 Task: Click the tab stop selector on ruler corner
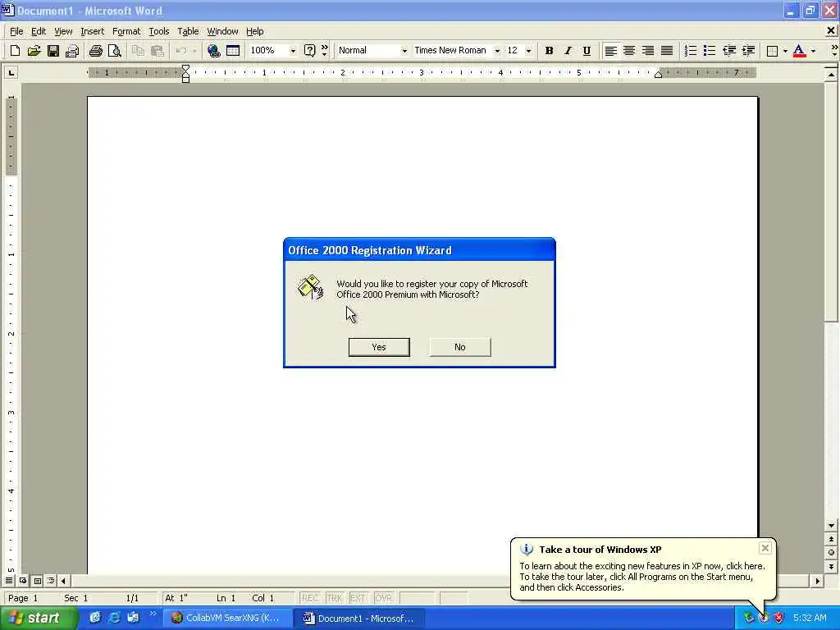tap(11, 72)
